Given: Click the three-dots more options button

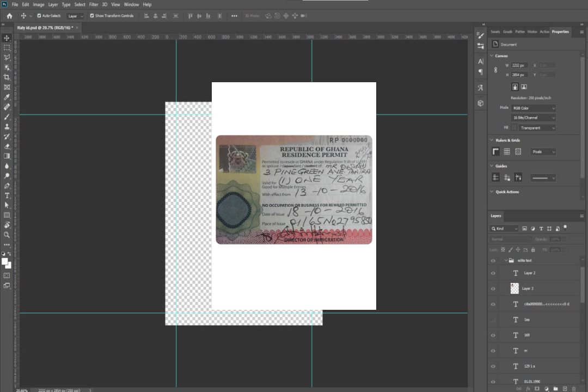Looking at the screenshot, I should click(x=234, y=16).
